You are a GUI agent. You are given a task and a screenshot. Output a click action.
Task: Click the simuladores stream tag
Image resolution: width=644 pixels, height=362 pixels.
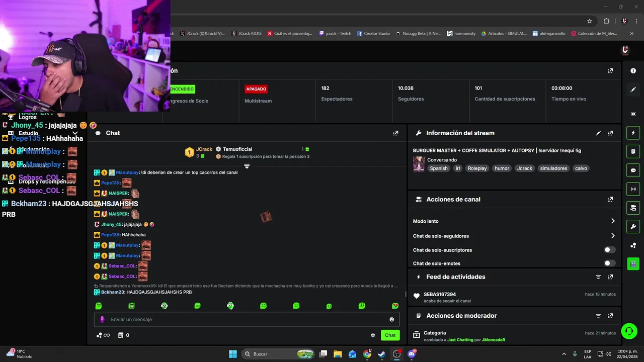pos(553,168)
